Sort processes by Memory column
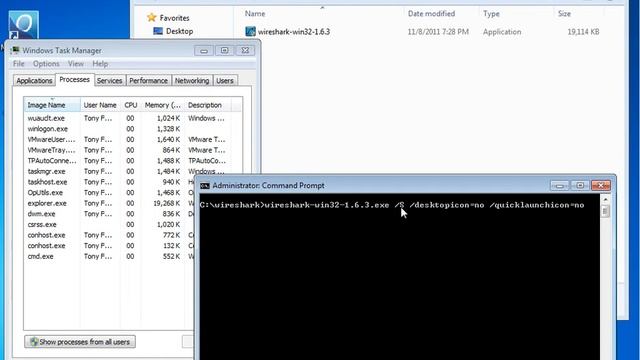 point(162,105)
